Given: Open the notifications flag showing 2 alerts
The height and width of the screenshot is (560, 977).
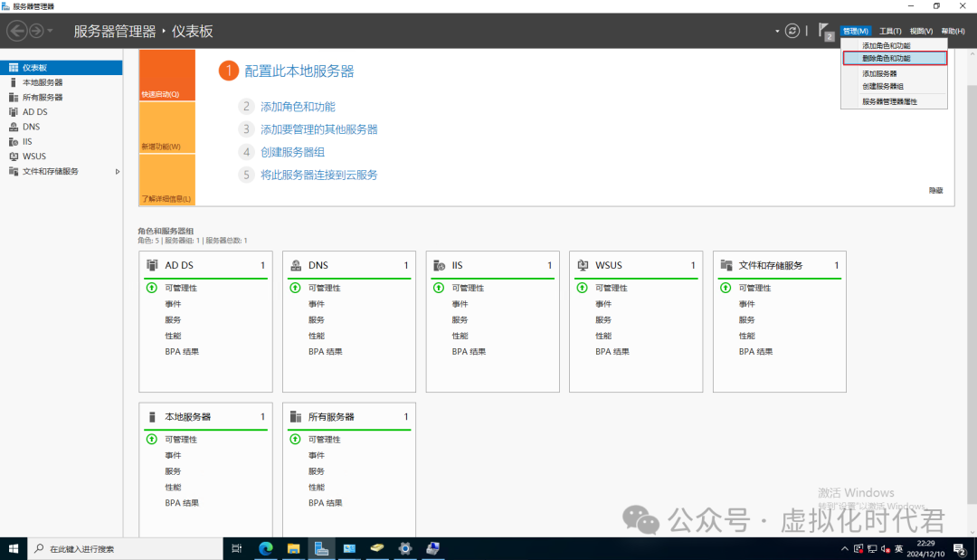Looking at the screenshot, I should (823, 30).
